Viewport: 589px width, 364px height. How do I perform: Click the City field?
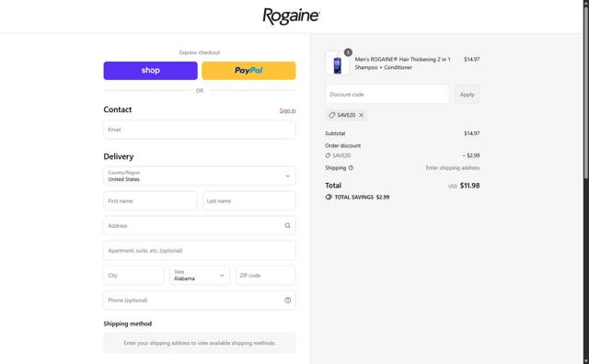133,276
